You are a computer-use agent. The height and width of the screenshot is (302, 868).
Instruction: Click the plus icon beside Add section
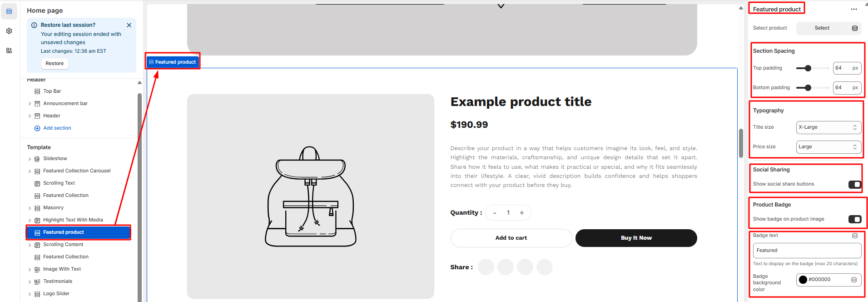tap(37, 128)
